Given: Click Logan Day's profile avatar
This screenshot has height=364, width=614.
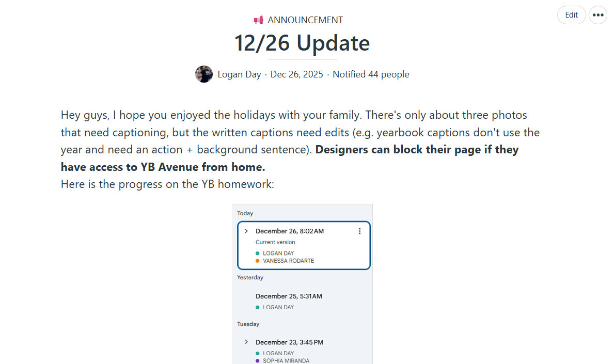Looking at the screenshot, I should point(204,74).
